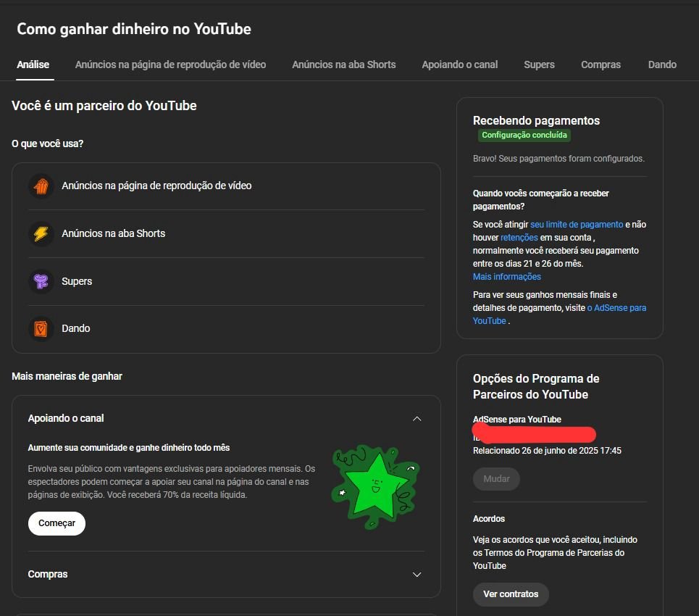Image resolution: width=699 pixels, height=616 pixels.
Task: Follow the seu limite de pagamento link
Action: coord(577,225)
